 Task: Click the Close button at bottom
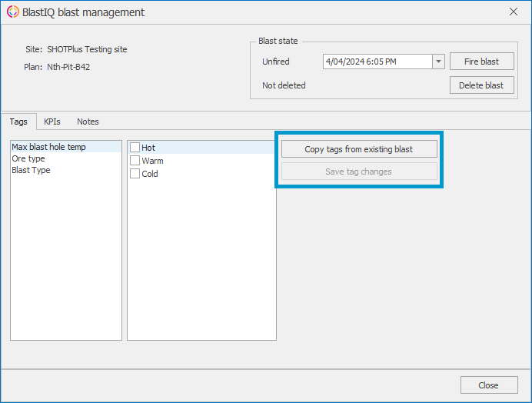tap(489, 385)
